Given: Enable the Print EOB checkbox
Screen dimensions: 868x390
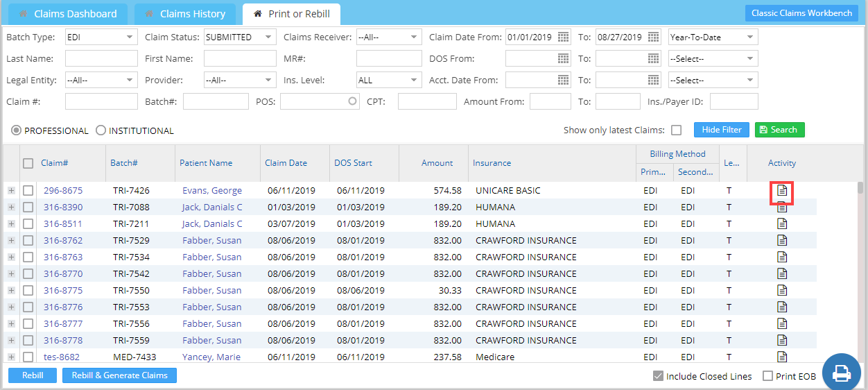Looking at the screenshot, I should tap(767, 376).
